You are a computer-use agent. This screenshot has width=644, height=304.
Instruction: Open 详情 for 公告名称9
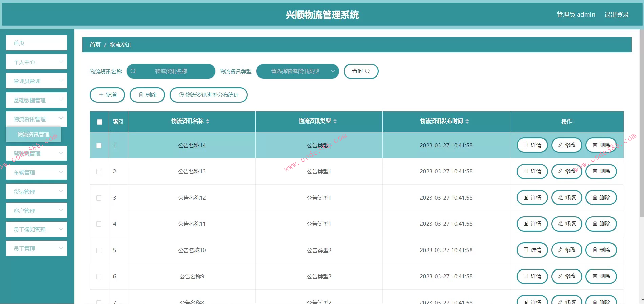(532, 276)
